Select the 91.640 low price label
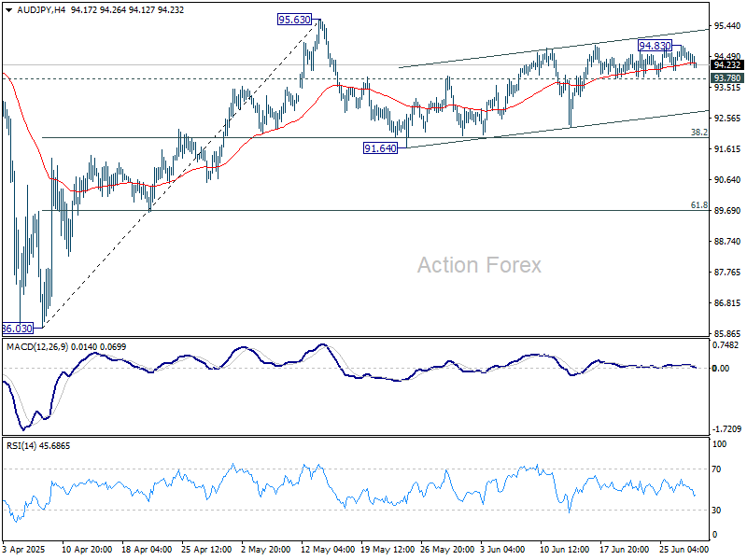This screenshot has height=560, width=747. pos(380,148)
